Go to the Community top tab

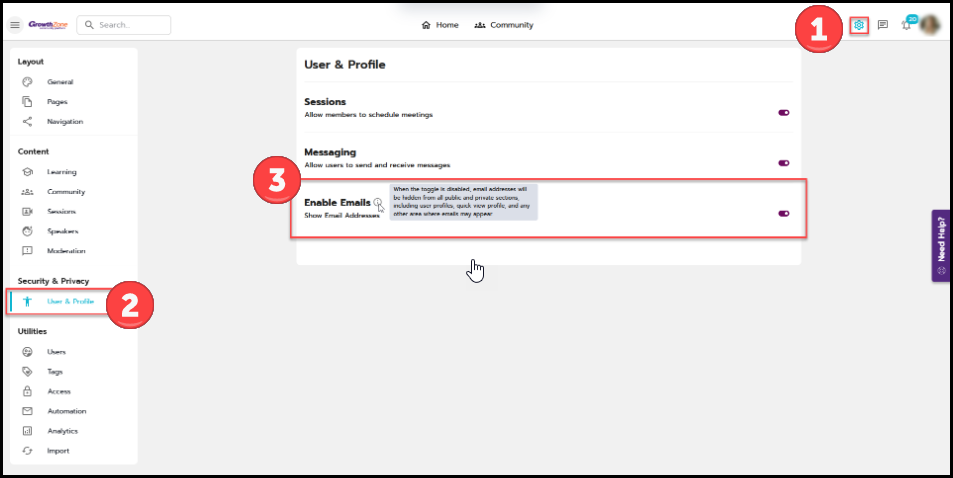tap(503, 25)
